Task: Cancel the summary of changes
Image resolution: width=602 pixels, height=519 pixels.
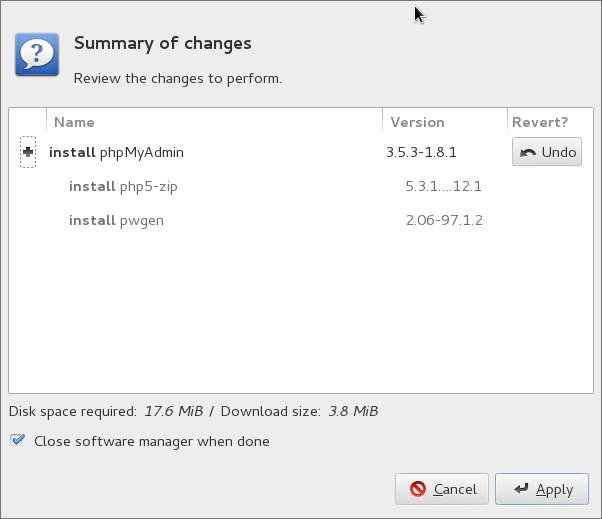Action: click(442, 489)
